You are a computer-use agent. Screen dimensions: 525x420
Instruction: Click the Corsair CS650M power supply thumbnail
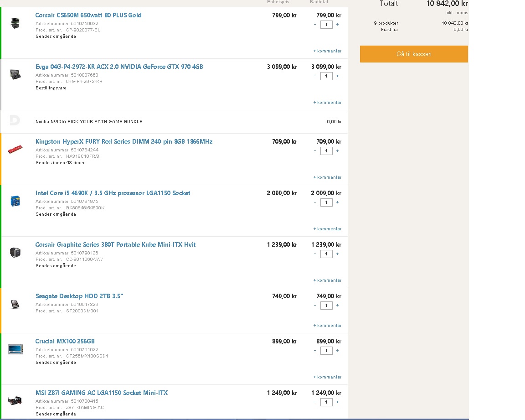(15, 23)
